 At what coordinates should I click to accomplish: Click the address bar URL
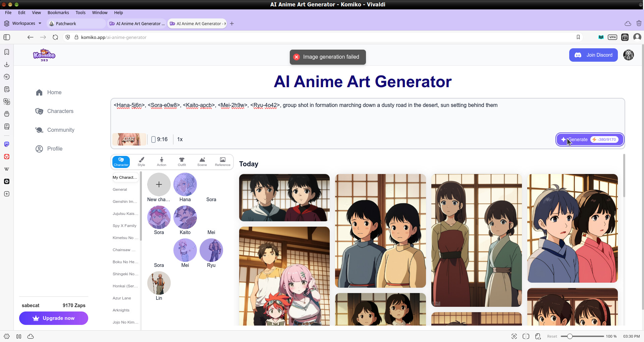[x=114, y=37]
